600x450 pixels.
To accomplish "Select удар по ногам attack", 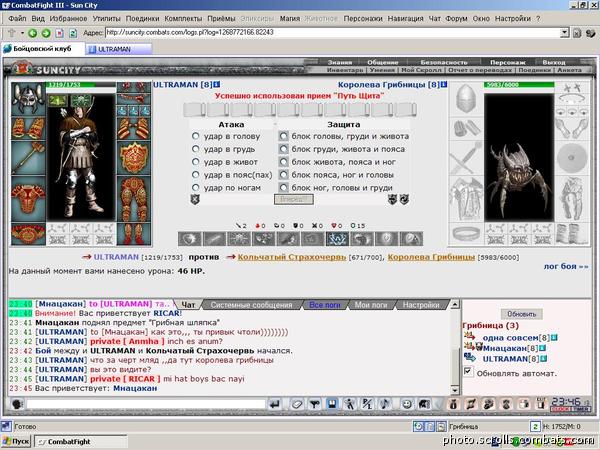I will click(196, 188).
